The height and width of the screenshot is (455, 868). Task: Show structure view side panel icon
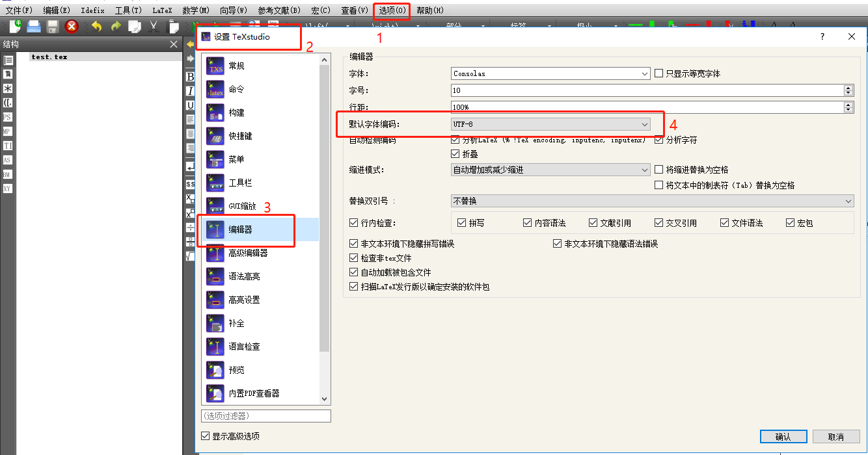[x=8, y=60]
